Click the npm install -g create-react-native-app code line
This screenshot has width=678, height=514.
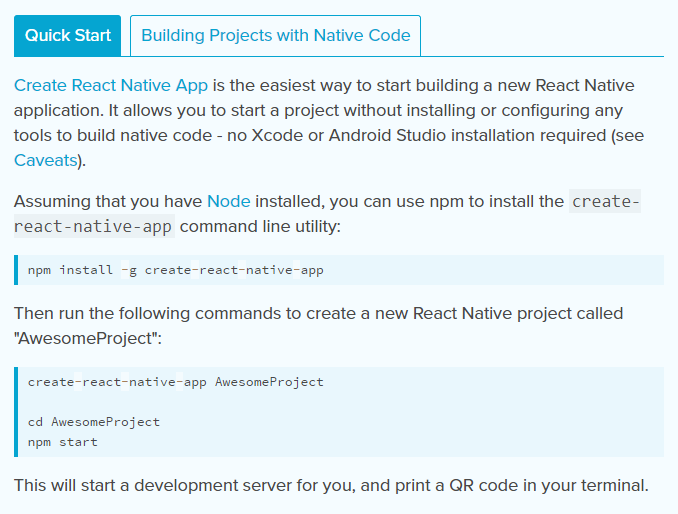pyautogui.click(x=176, y=270)
